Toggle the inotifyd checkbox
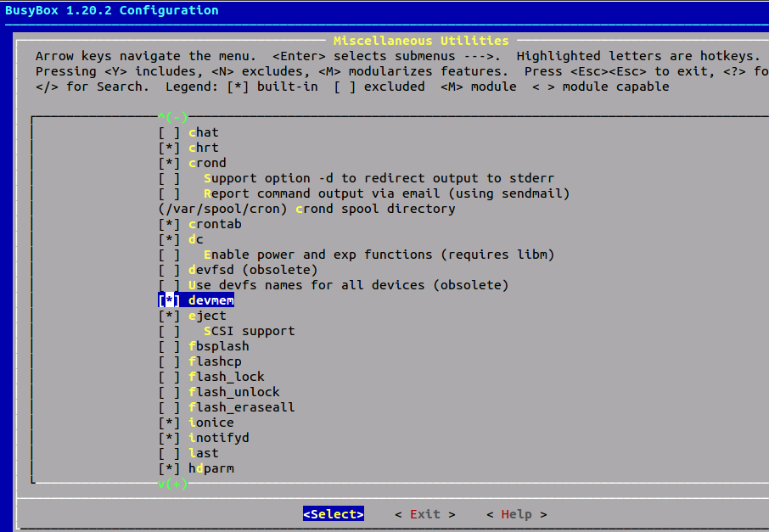Image resolution: width=769 pixels, height=532 pixels. click(x=169, y=438)
